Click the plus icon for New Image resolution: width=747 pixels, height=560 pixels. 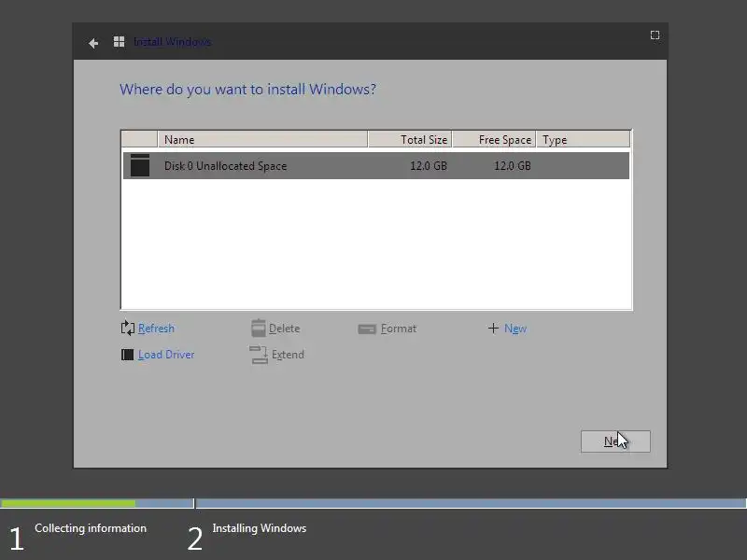point(493,329)
